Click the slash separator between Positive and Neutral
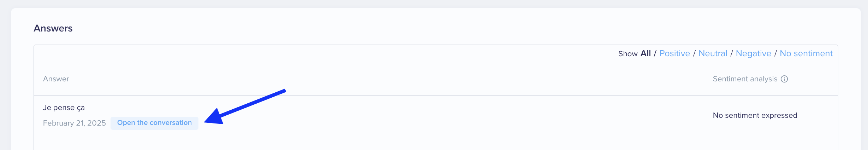Image resolution: width=868 pixels, height=150 pixels. point(694,53)
